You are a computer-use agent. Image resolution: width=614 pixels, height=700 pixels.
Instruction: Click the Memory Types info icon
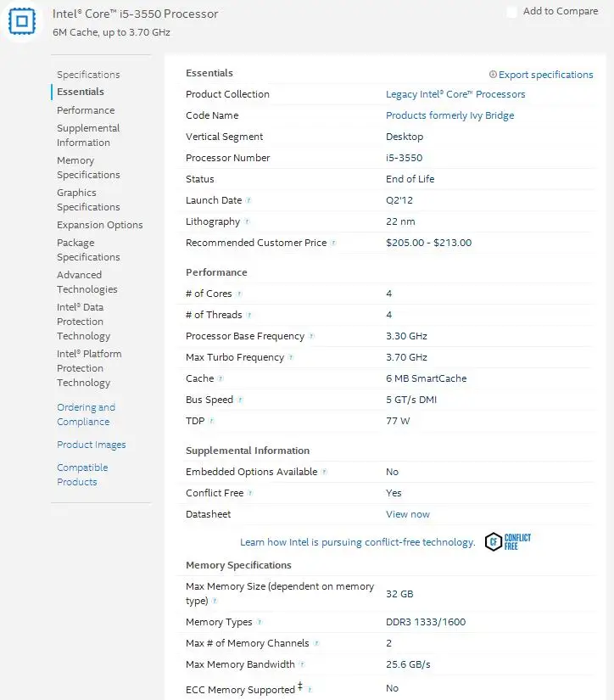pyautogui.click(x=260, y=623)
